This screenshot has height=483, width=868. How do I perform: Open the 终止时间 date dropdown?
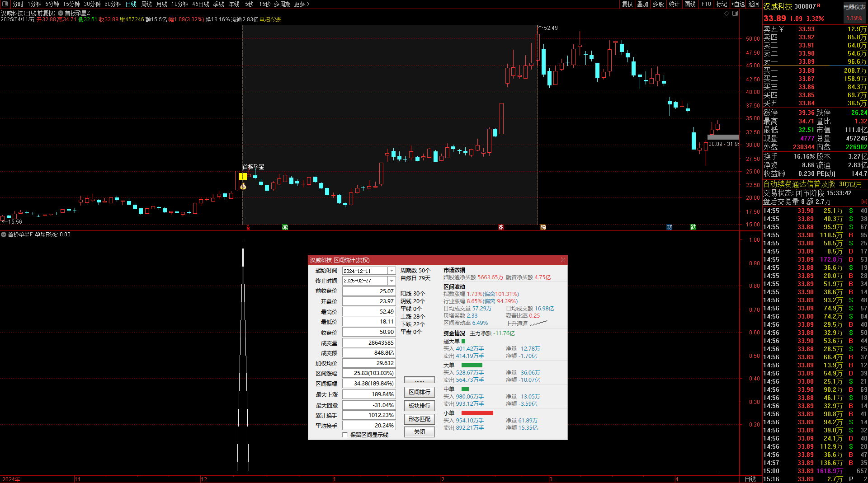pyautogui.click(x=392, y=281)
